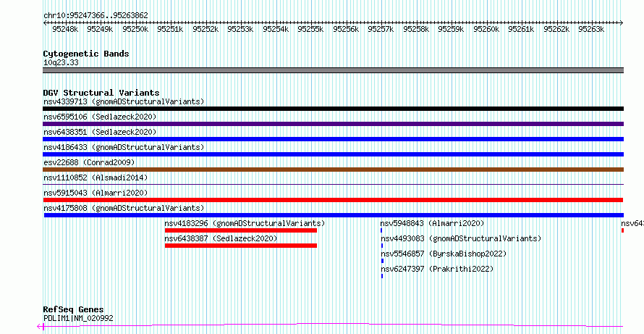Open the nsv1110852 (Alsmadi2014) label
Image resolution: width=644 pixels, height=334 pixels.
(x=96, y=178)
